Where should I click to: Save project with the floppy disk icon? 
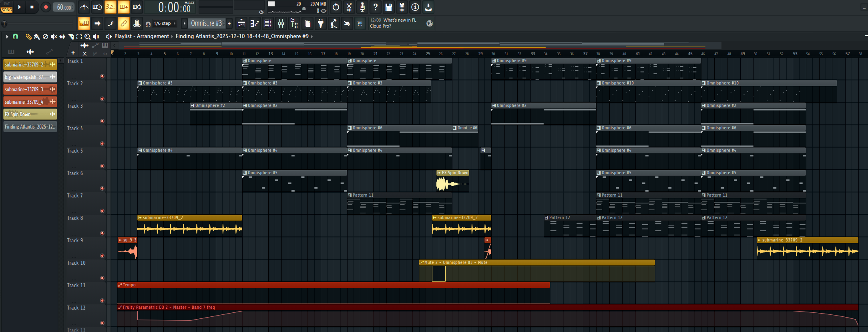point(389,7)
